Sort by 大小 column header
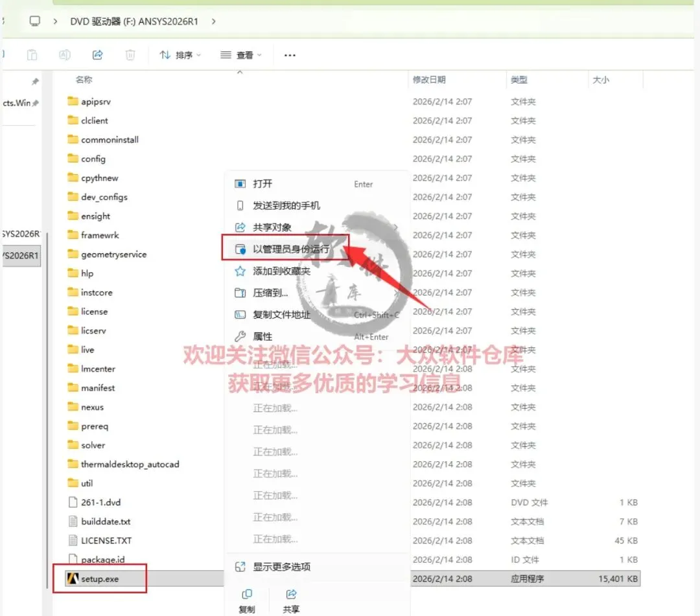 pyautogui.click(x=601, y=80)
